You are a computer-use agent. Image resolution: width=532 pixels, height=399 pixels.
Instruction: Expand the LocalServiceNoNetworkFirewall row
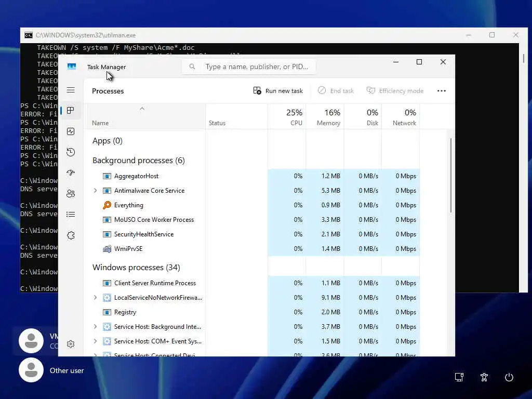pyautogui.click(x=96, y=298)
